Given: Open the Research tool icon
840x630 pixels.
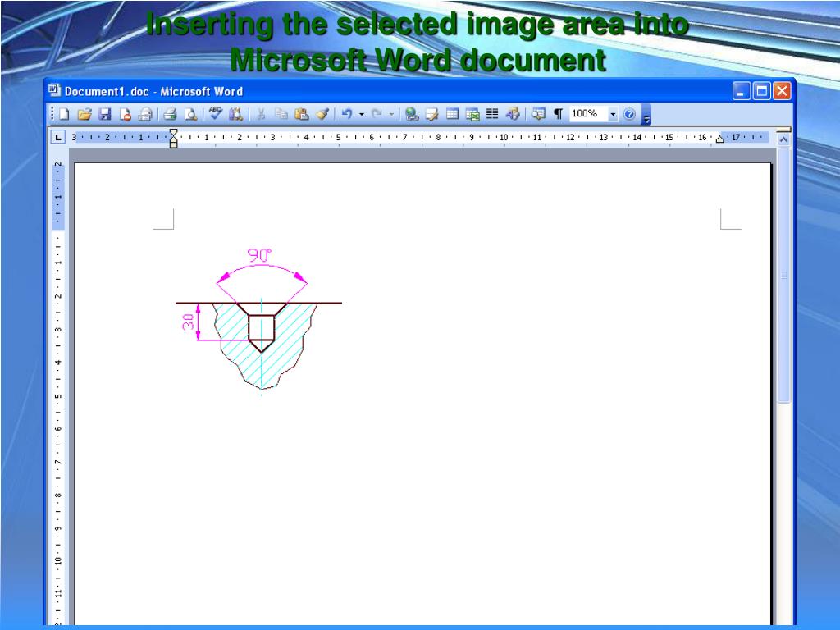Looking at the screenshot, I should click(x=235, y=114).
